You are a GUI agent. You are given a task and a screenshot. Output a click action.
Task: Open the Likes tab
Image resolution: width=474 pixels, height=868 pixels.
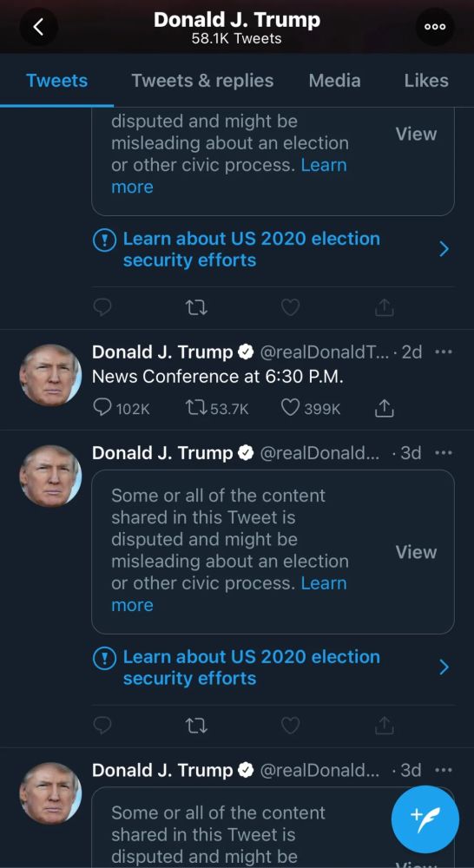(426, 81)
